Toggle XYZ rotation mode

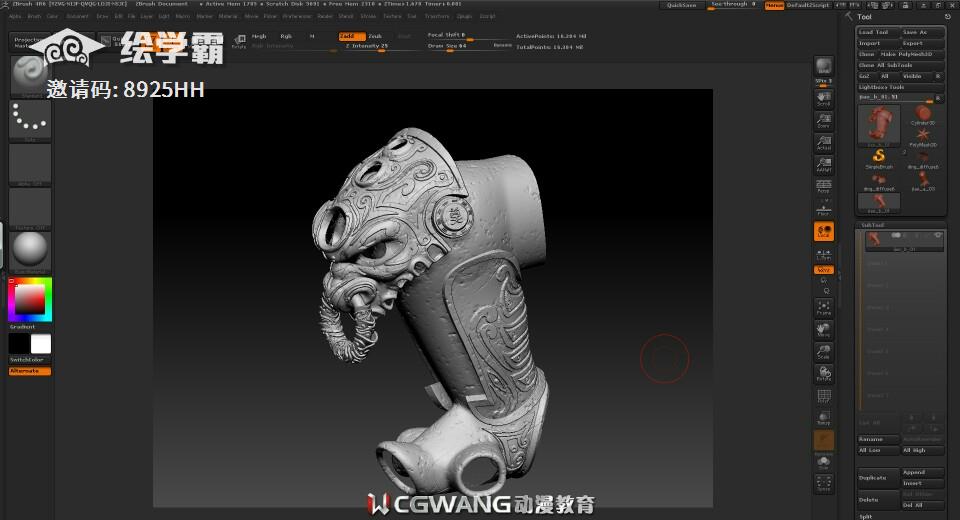(x=823, y=269)
